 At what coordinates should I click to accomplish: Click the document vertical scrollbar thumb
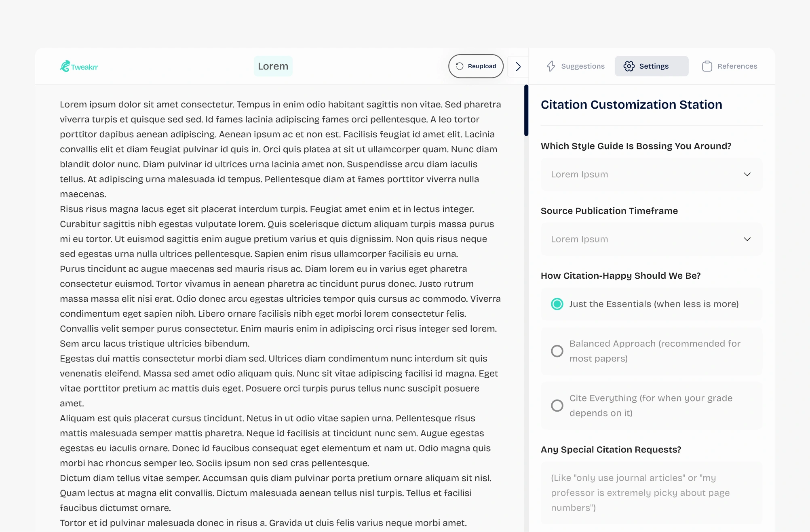pos(526,110)
